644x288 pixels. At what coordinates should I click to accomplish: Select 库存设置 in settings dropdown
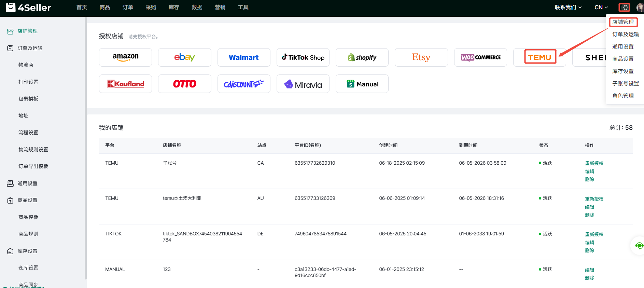(623, 71)
